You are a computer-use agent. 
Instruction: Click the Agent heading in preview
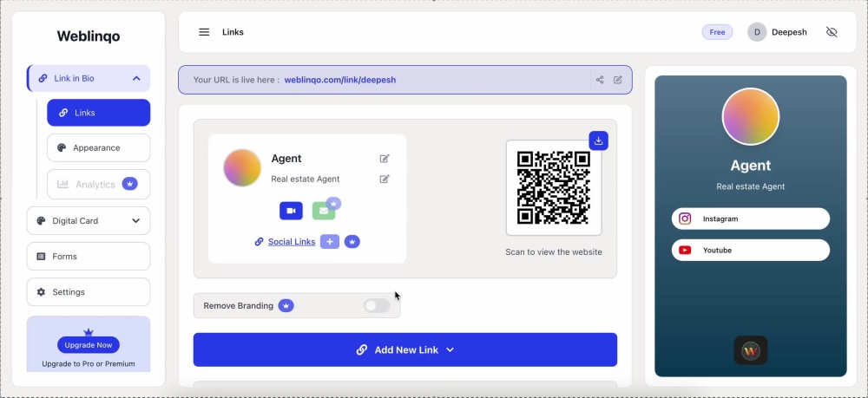click(751, 166)
